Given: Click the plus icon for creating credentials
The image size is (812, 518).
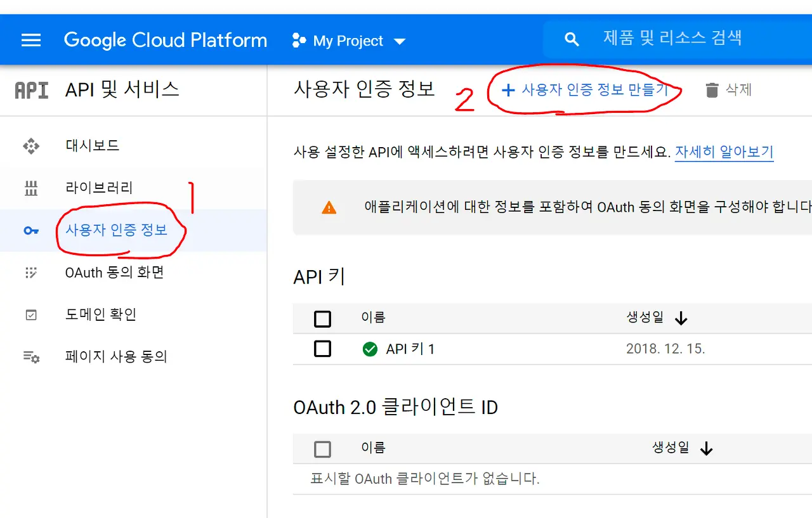Looking at the screenshot, I should coord(507,90).
